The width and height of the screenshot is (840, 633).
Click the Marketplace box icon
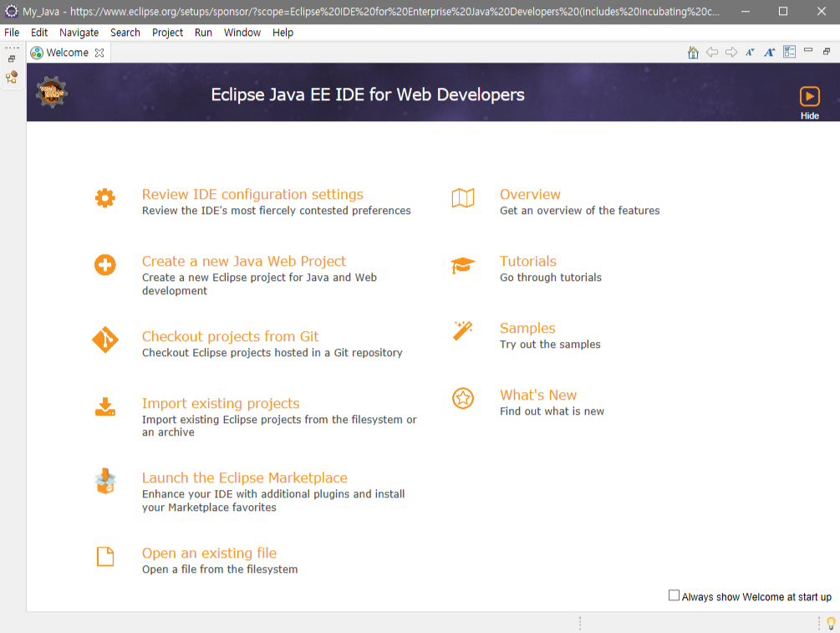pyautogui.click(x=105, y=482)
